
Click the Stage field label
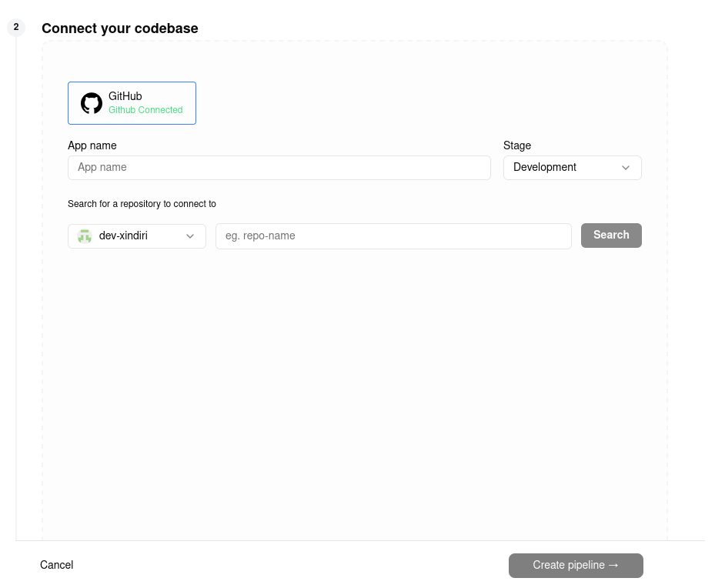tap(517, 145)
